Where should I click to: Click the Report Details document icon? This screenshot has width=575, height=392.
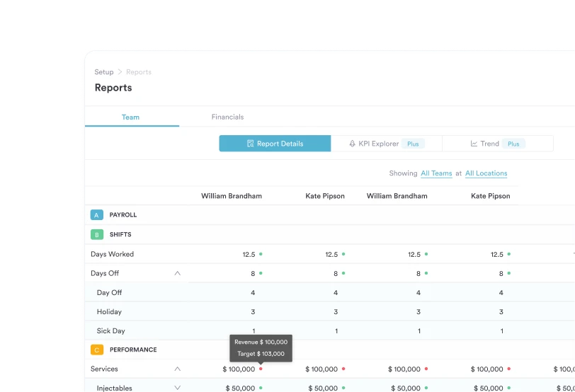pyautogui.click(x=251, y=144)
